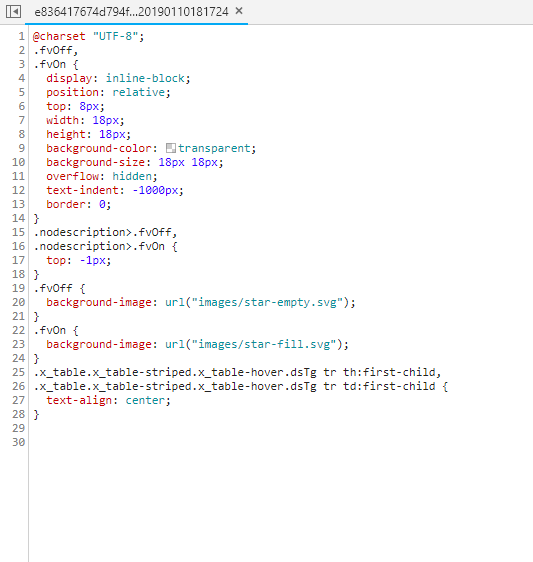Image resolution: width=533 pixels, height=562 pixels.
Task: Click the background-size property name
Action: tap(95, 162)
